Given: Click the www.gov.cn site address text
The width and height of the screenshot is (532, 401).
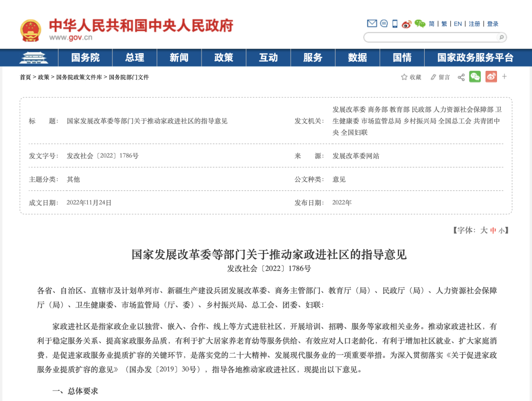Looking at the screenshot, I should tap(70, 37).
